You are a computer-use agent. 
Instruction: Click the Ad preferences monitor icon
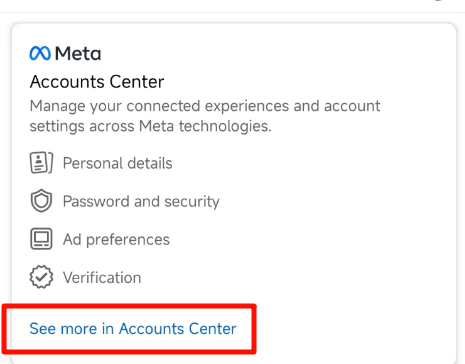[41, 239]
